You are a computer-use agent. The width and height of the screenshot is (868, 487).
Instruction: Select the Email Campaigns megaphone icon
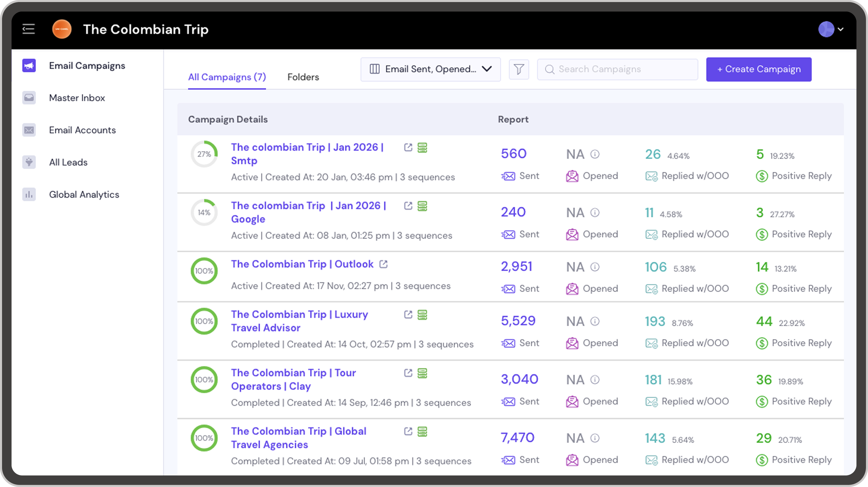tap(29, 65)
